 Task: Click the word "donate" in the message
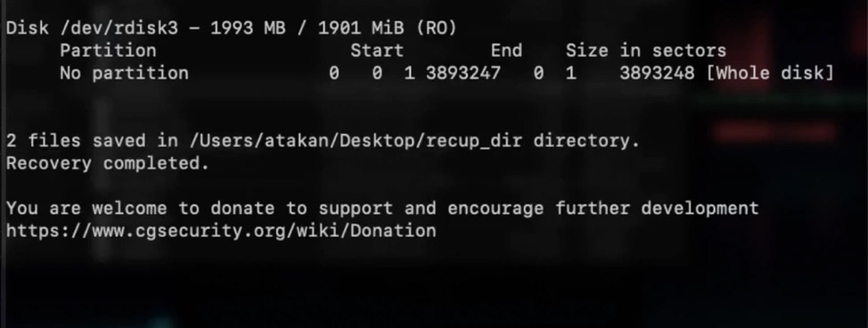[x=242, y=209]
